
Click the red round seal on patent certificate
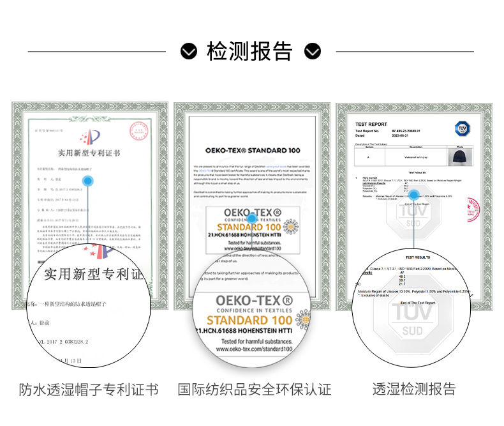[x=139, y=131]
